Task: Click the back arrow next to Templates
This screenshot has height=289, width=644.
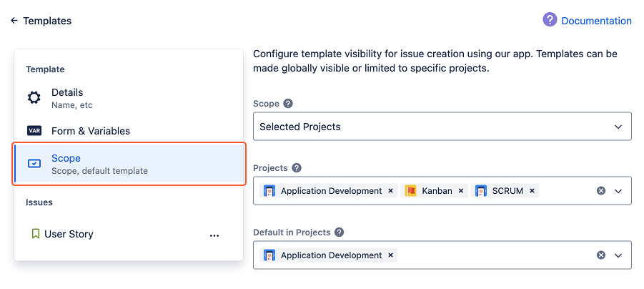Action: click(14, 21)
